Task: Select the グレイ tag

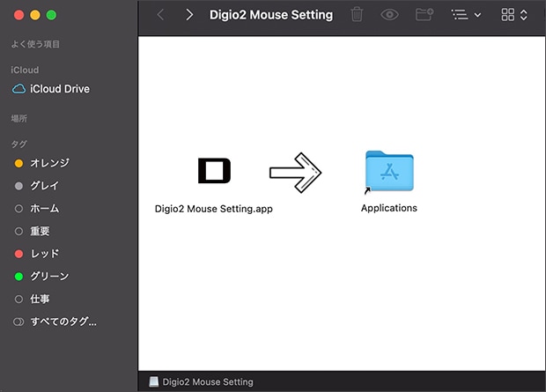Action: 44,186
